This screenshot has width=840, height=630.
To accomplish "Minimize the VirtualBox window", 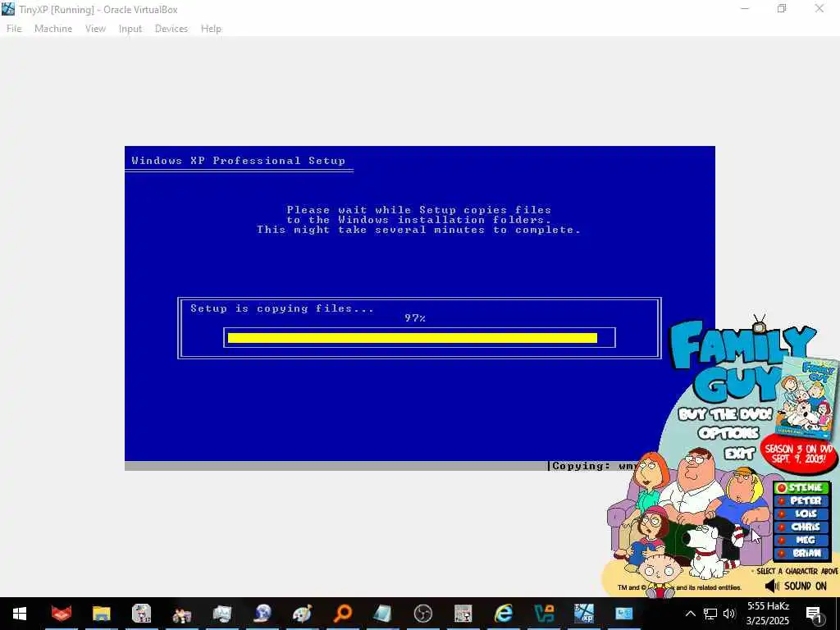I will (745, 8).
